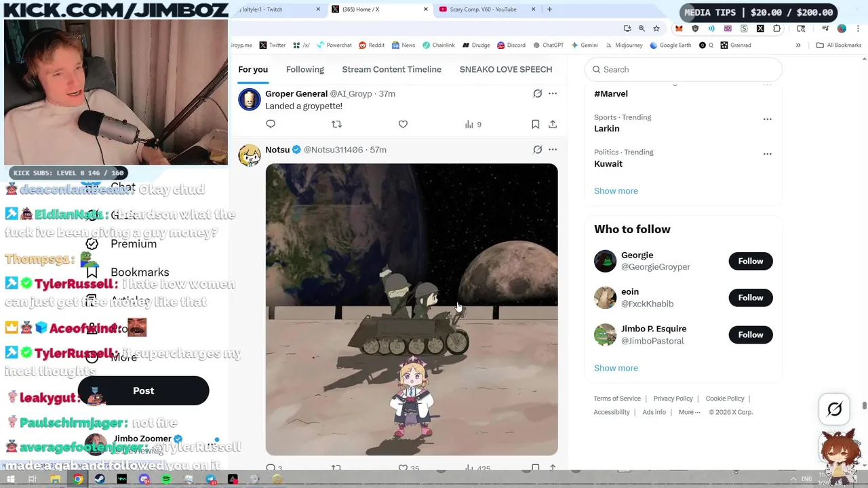Open Groper General's profile avatar
868x488 pixels.
249,100
